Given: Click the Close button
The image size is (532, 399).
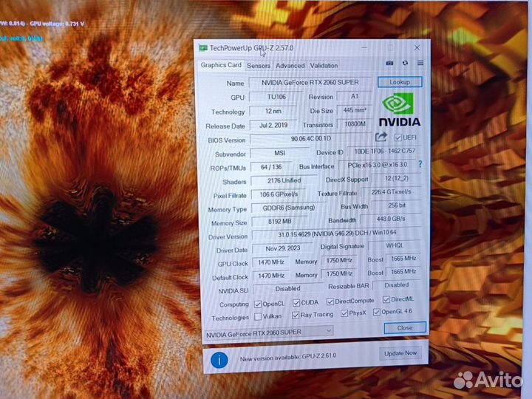Looking at the screenshot, I should click(x=405, y=328).
